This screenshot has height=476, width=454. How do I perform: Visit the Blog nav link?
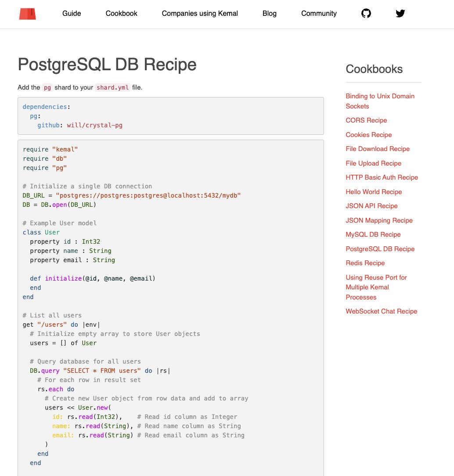(270, 13)
